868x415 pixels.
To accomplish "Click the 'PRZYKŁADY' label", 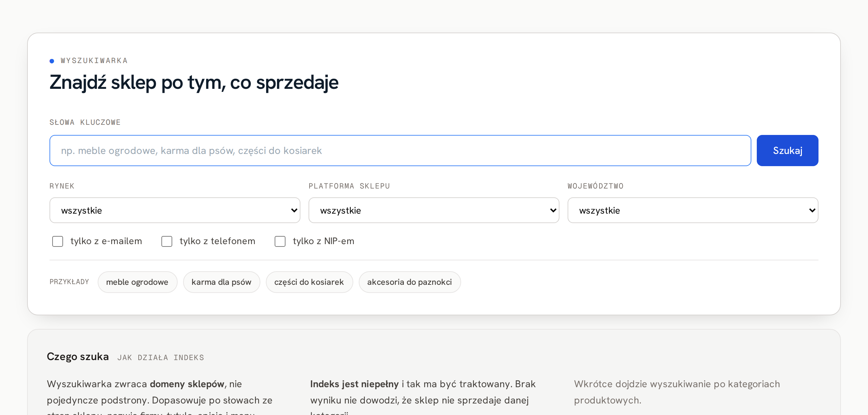I will click(x=69, y=282).
